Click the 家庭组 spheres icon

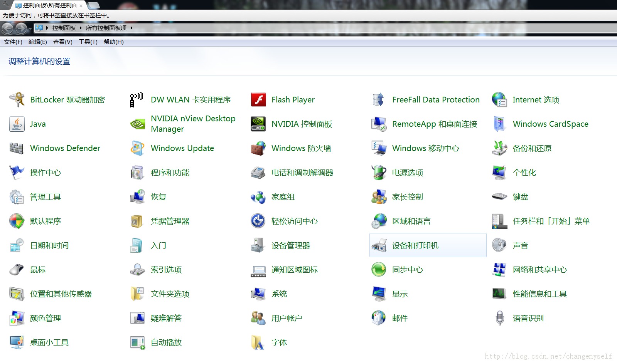pyautogui.click(x=258, y=197)
